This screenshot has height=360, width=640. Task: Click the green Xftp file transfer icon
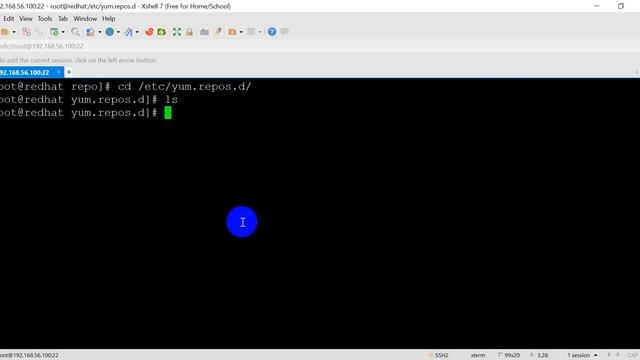click(162, 32)
